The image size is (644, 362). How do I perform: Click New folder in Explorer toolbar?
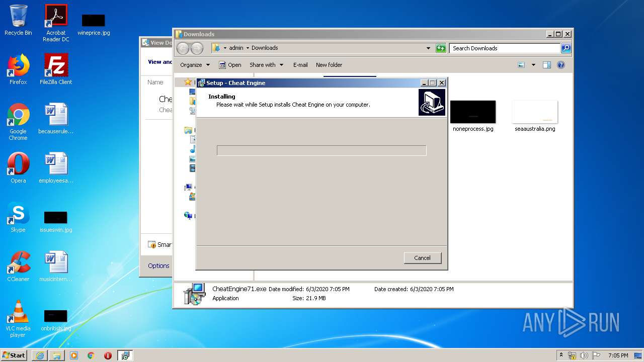click(x=329, y=65)
